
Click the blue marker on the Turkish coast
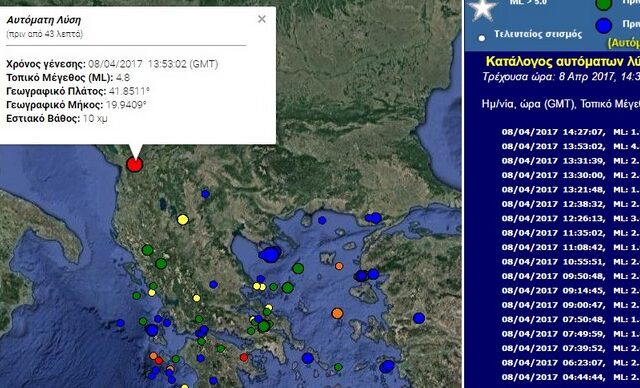[419, 318]
